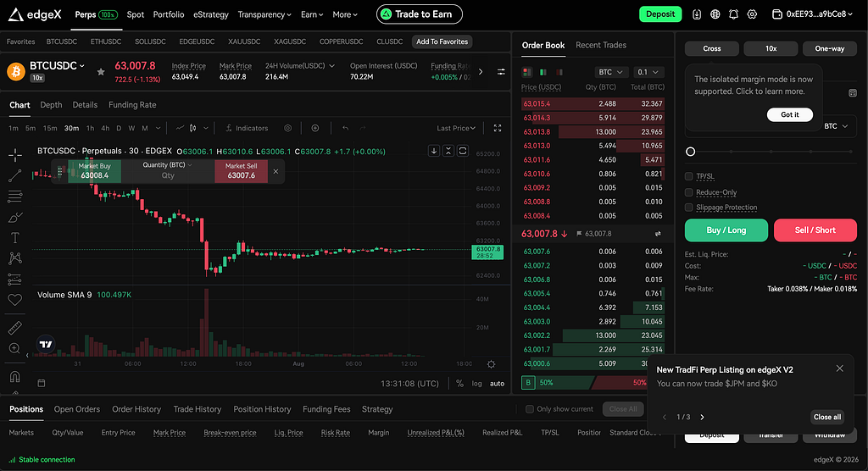
Task: Toggle log scale on chart
Action: (x=476, y=383)
